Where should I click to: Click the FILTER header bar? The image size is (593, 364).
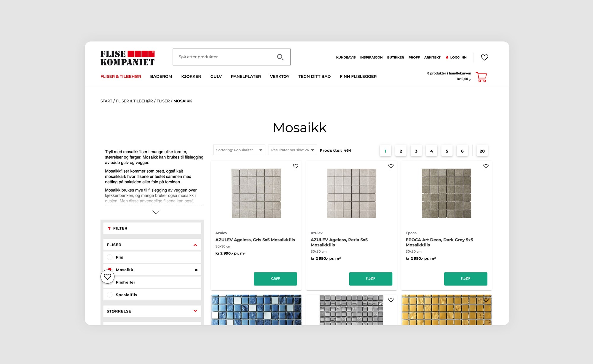[x=152, y=228]
